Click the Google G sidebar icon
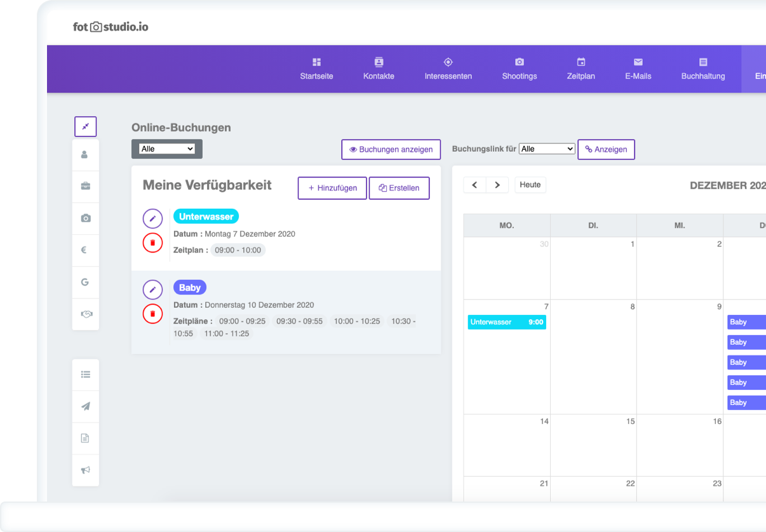 tap(85, 282)
